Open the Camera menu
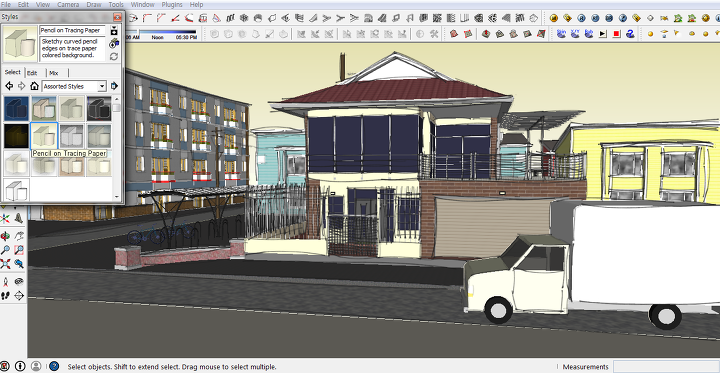The height and width of the screenshot is (373, 720). click(68, 5)
